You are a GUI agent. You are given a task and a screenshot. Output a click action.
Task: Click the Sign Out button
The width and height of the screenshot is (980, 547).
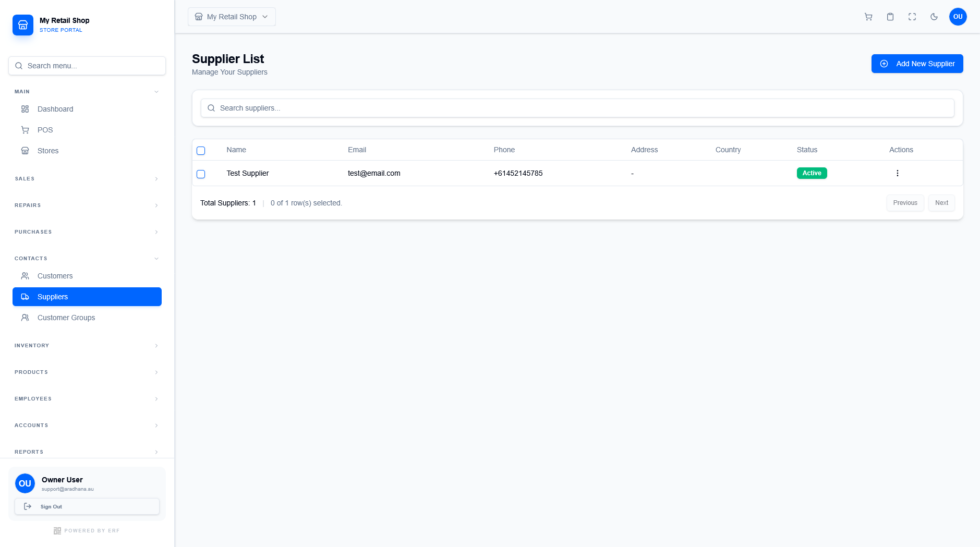click(87, 506)
